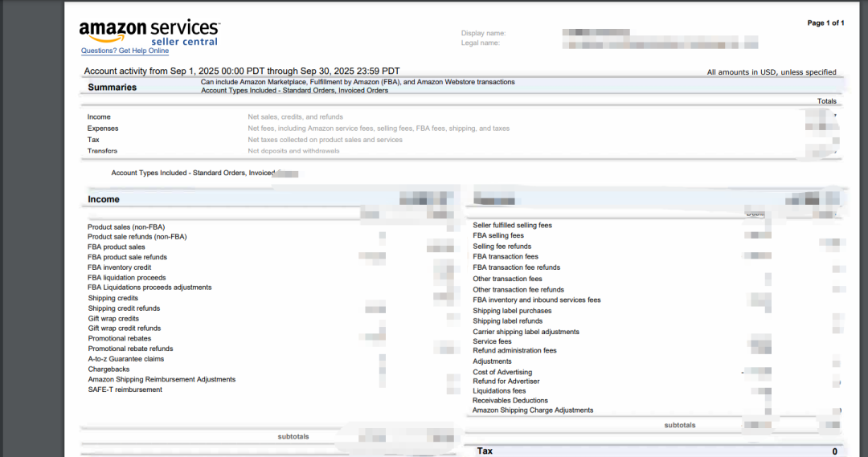Click the Summaries section heading

pos(113,88)
